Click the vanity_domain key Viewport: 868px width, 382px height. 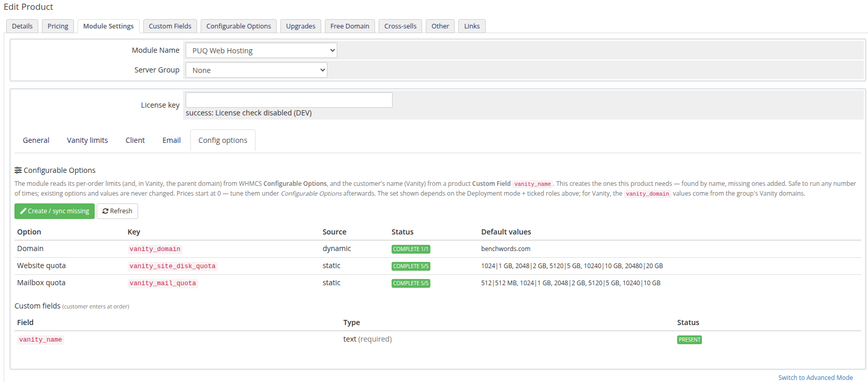click(x=155, y=249)
